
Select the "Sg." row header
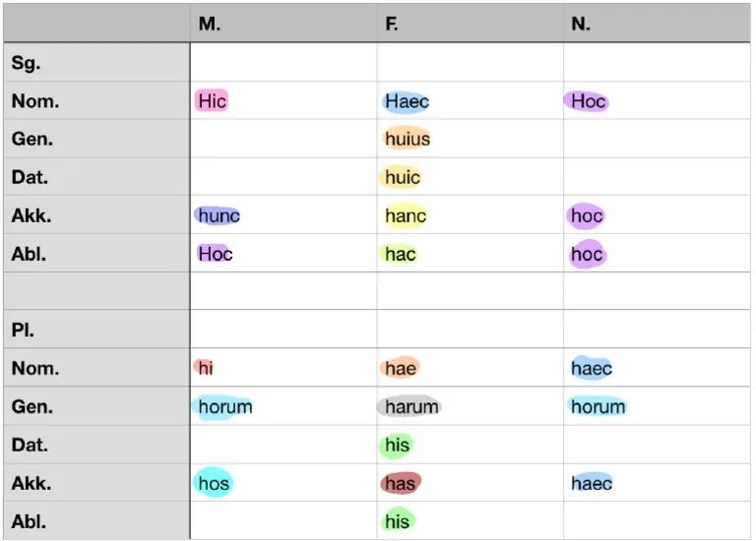pos(26,63)
